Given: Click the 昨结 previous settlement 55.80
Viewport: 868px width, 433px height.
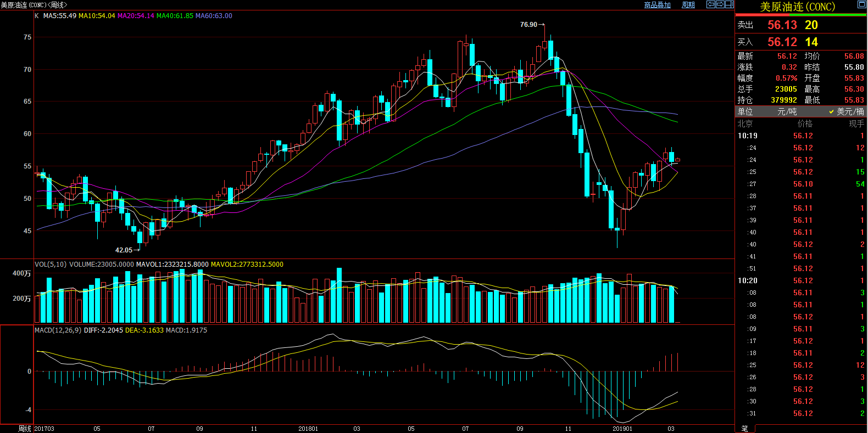Looking at the screenshot, I should pyautogui.click(x=854, y=68).
